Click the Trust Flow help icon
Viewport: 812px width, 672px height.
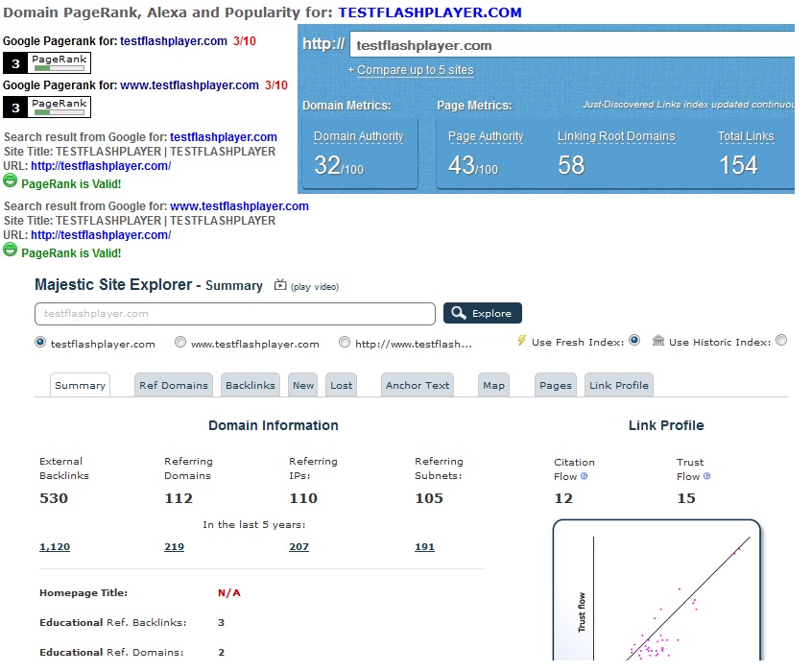(x=706, y=475)
